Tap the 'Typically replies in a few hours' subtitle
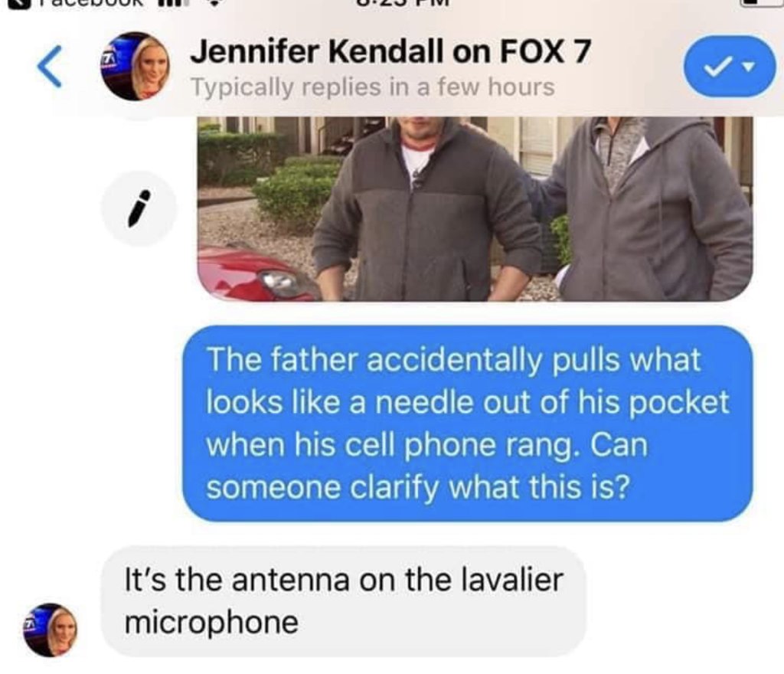The height and width of the screenshot is (674, 784). click(x=373, y=87)
